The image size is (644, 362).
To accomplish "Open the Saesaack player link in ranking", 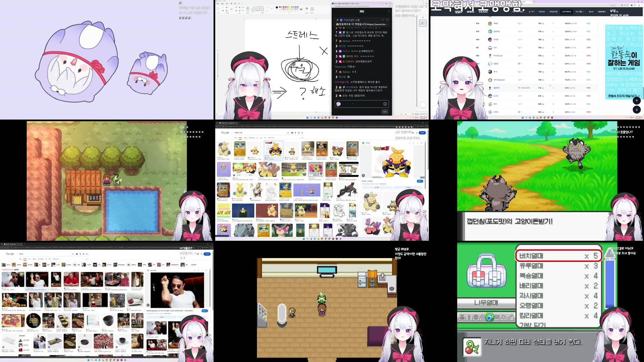I will (499, 80).
